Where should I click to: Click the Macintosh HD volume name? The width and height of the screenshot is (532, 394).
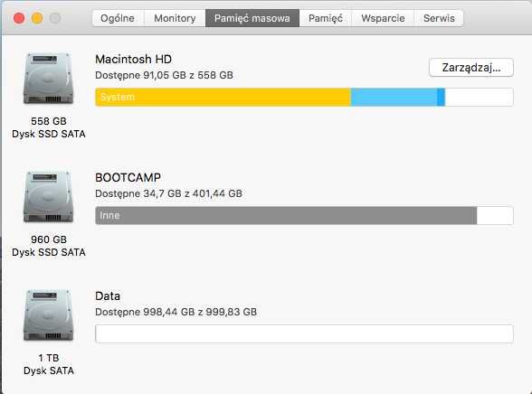(133, 59)
